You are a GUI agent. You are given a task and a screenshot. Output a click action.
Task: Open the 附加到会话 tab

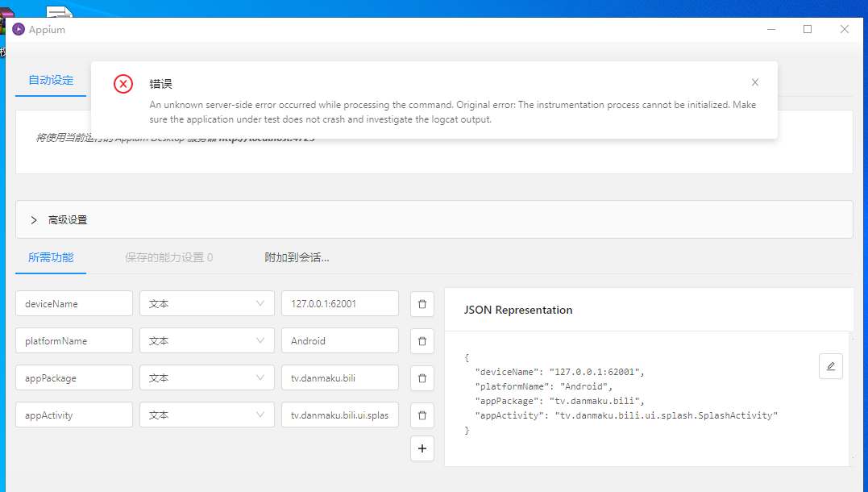coord(297,258)
